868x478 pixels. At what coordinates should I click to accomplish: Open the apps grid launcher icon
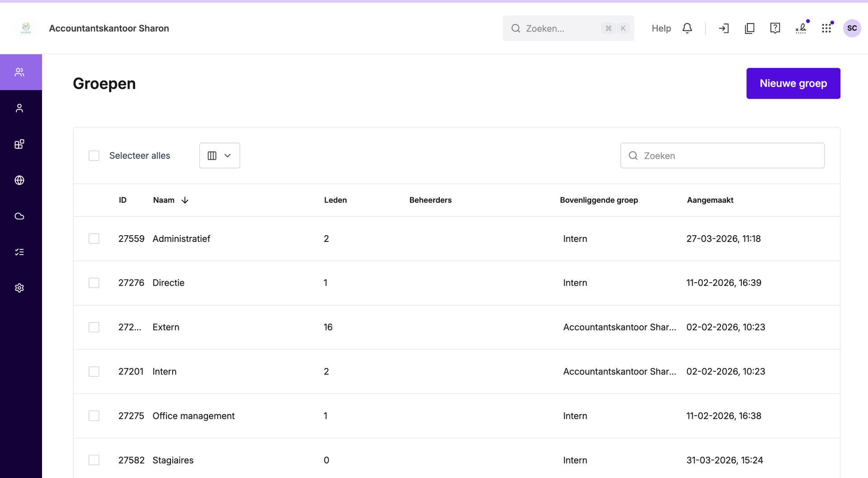tap(826, 28)
